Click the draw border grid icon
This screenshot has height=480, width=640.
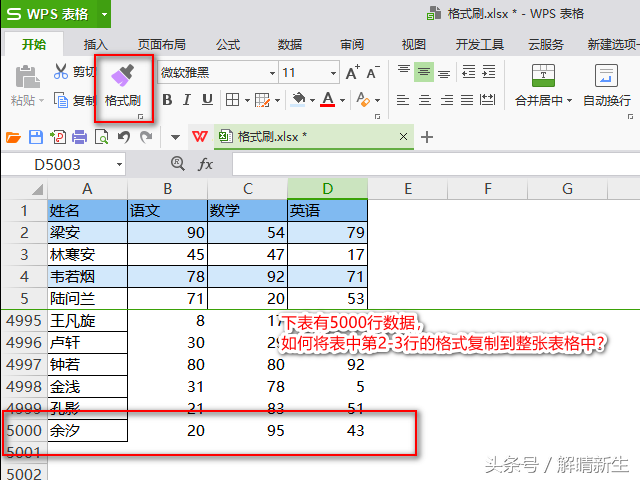point(262,100)
